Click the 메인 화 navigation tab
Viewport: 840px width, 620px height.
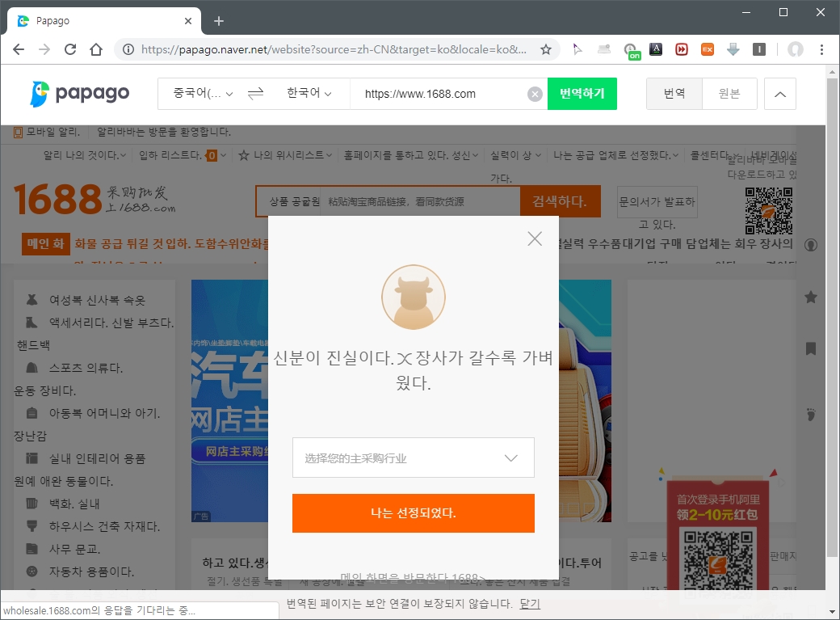coord(45,244)
